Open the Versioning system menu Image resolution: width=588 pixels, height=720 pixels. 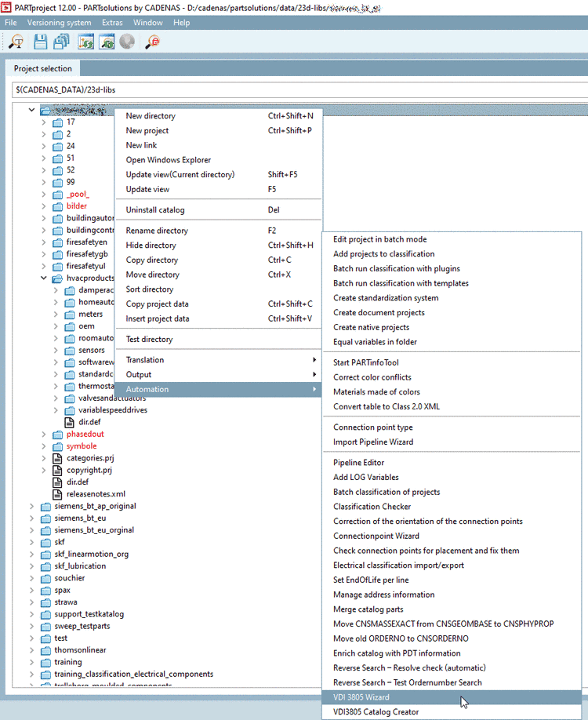pyautogui.click(x=60, y=23)
